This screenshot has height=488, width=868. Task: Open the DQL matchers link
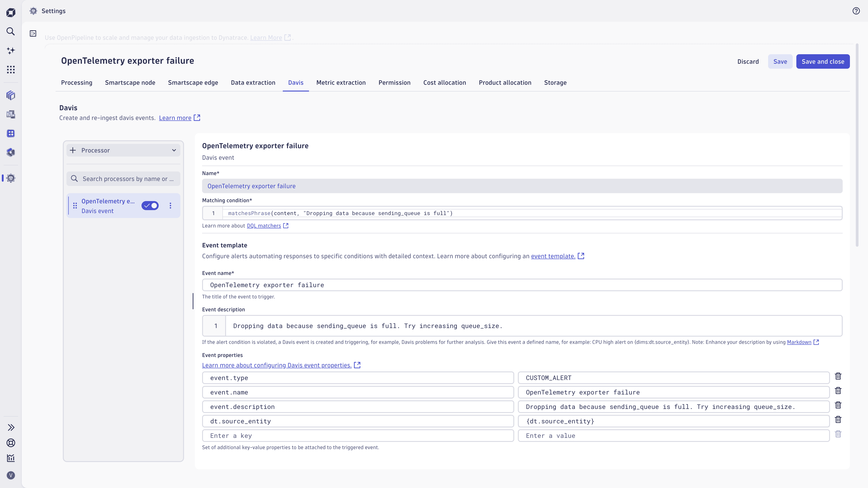click(x=264, y=226)
